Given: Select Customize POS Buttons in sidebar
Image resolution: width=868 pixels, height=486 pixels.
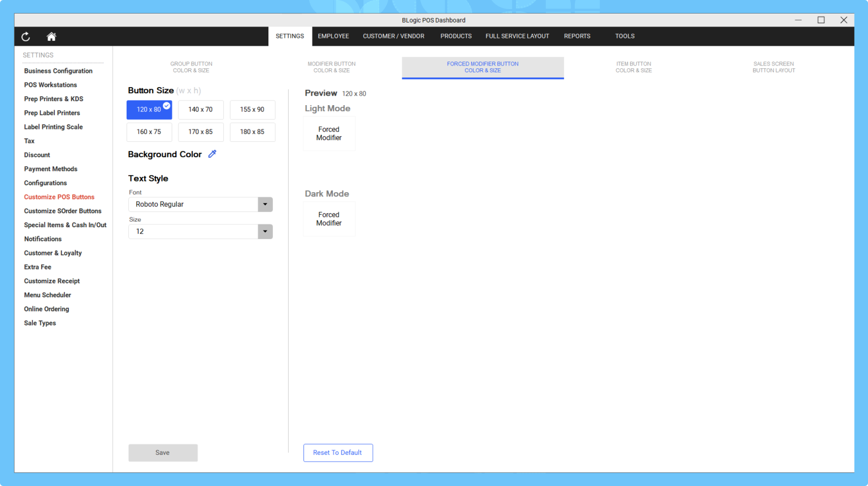Looking at the screenshot, I should 59,197.
